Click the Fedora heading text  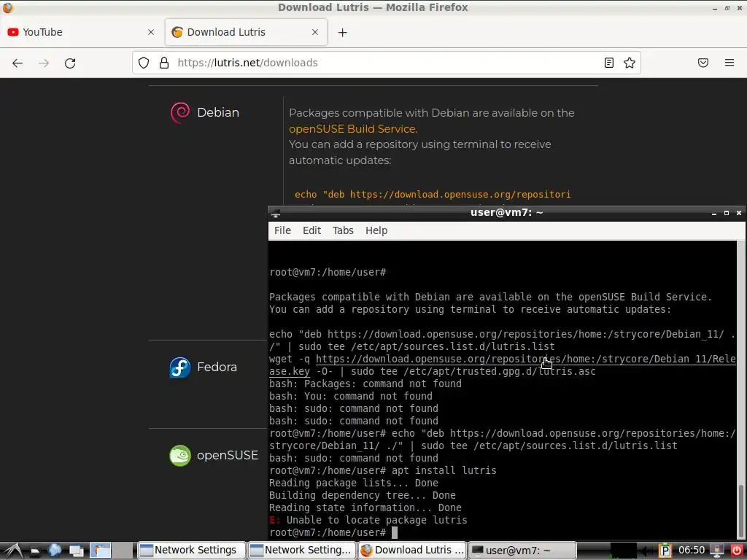[x=217, y=367]
